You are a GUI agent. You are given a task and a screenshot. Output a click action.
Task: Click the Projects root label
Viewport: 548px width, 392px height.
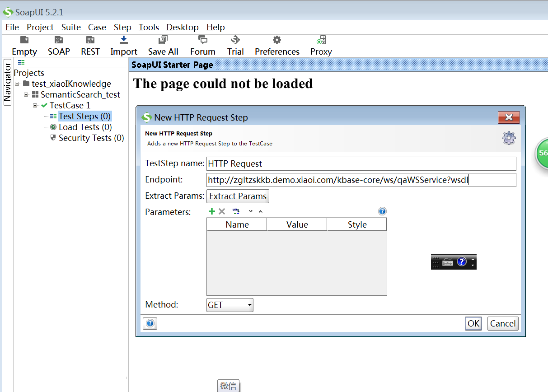tap(29, 73)
